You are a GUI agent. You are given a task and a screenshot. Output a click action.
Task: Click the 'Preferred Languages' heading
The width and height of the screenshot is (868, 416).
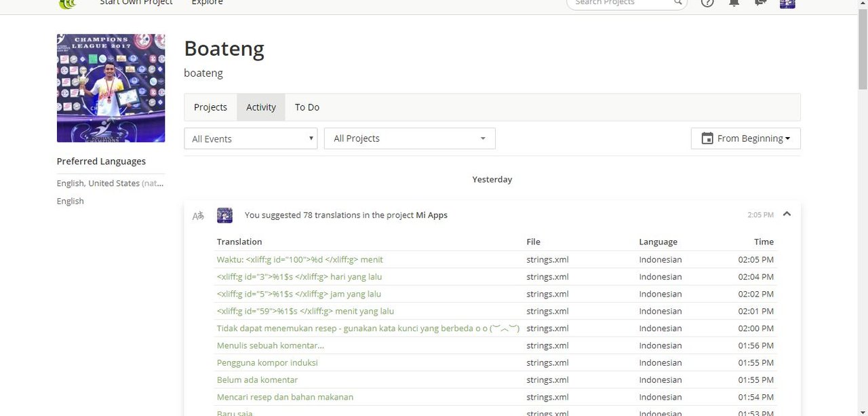(x=101, y=162)
